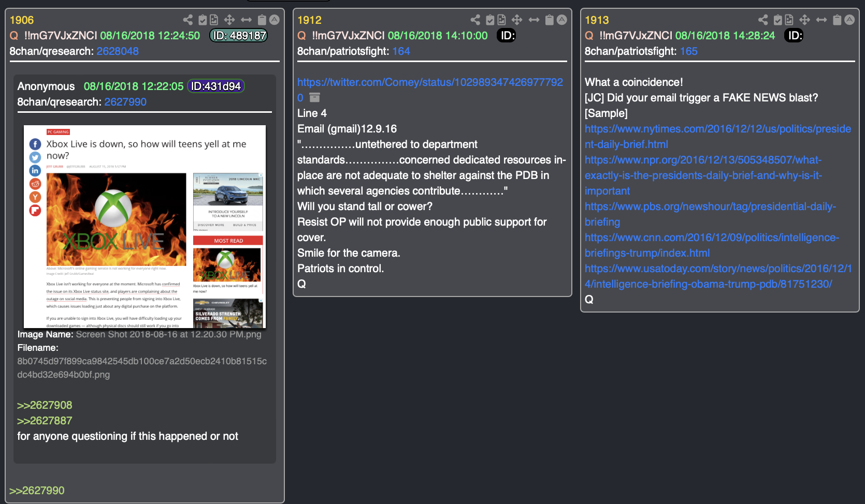Viewport: 865px width, 504px height.
Task: Click post number 1912 heading
Action: pyautogui.click(x=309, y=20)
